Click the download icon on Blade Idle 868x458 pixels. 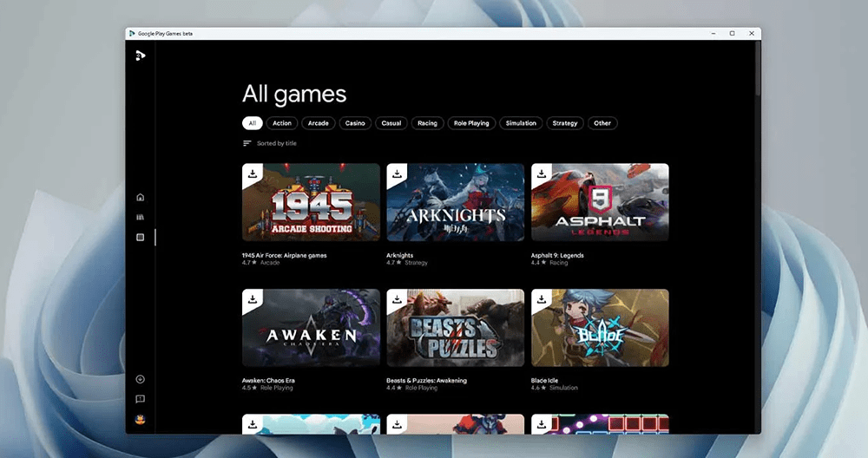pos(542,299)
